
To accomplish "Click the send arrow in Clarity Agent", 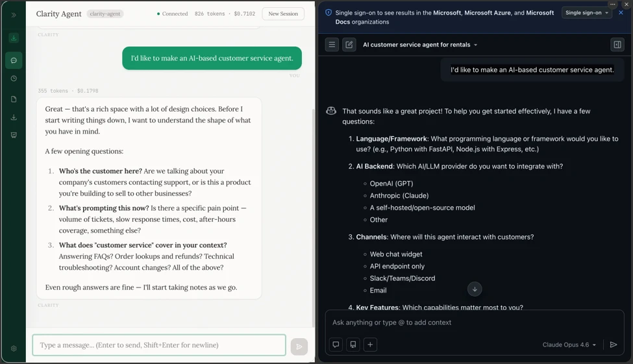I will tap(299, 346).
